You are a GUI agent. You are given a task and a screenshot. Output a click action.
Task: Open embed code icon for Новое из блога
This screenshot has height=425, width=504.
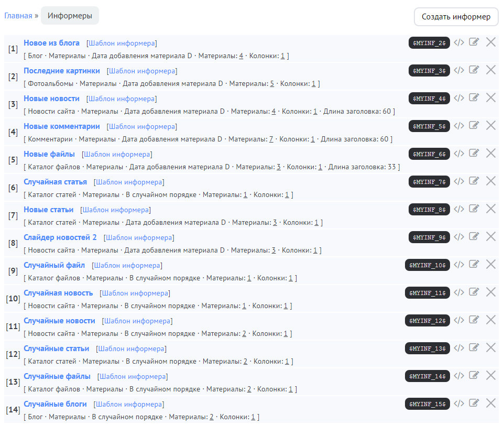(459, 42)
